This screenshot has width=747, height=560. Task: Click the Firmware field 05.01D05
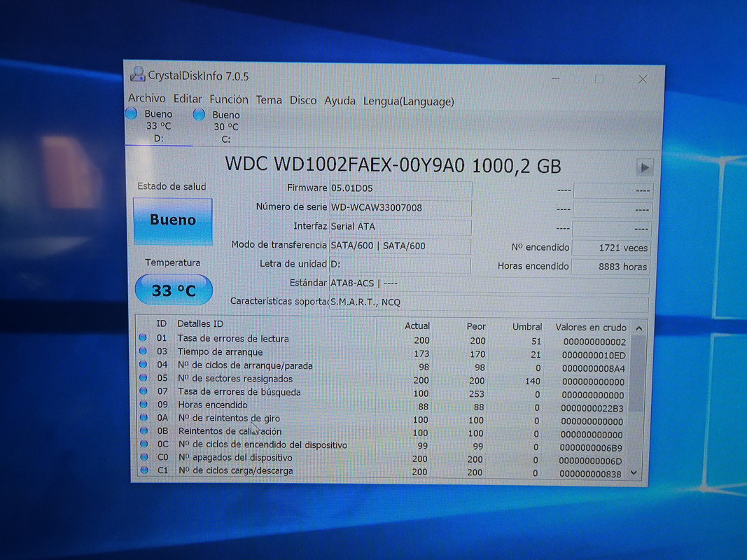coord(400,188)
